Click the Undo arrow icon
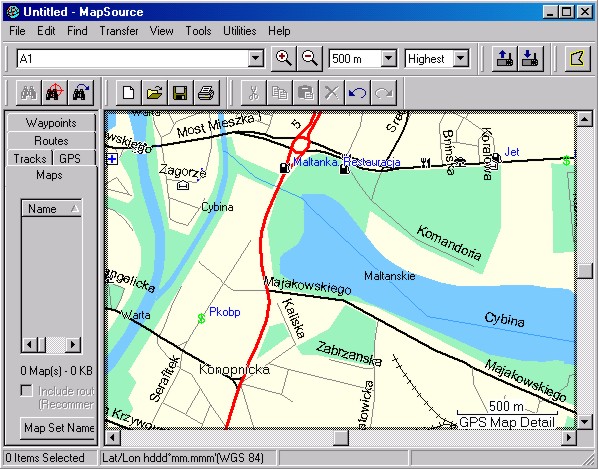 point(357,93)
